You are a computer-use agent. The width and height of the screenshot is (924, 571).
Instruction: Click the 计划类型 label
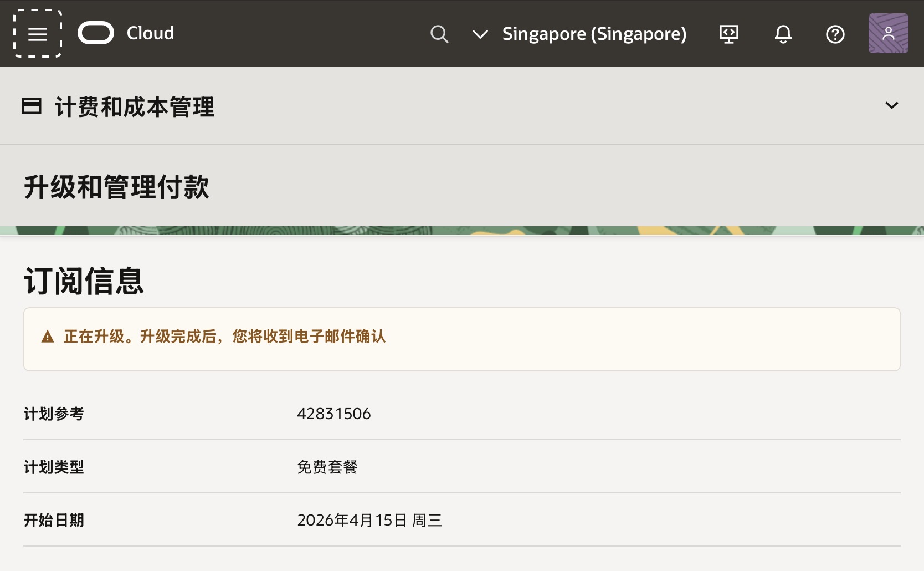(x=54, y=467)
